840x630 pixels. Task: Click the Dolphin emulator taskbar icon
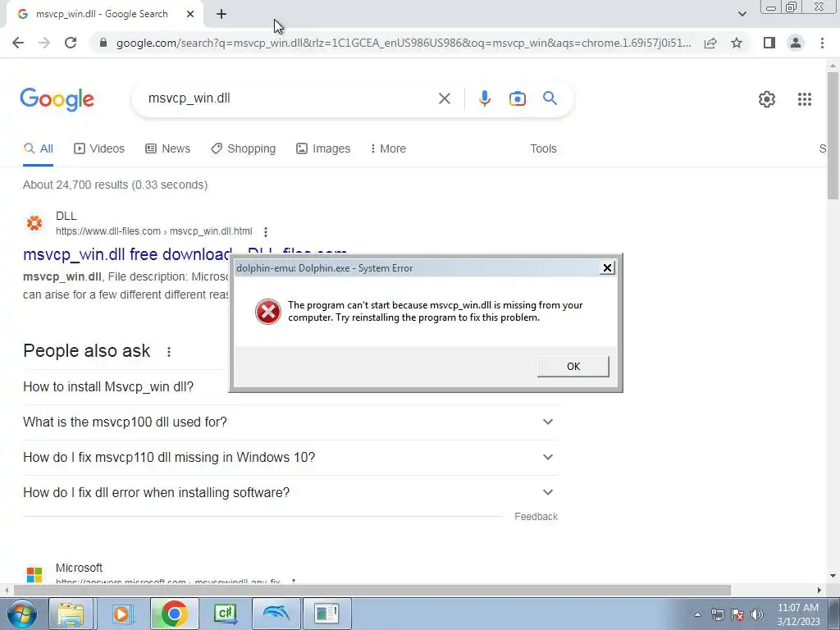pos(276,614)
